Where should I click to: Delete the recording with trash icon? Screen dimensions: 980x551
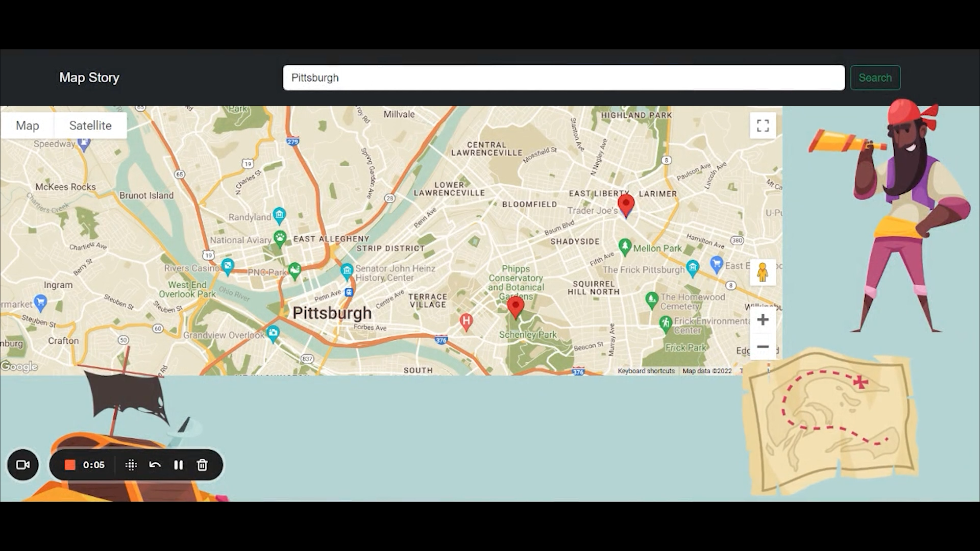202,465
